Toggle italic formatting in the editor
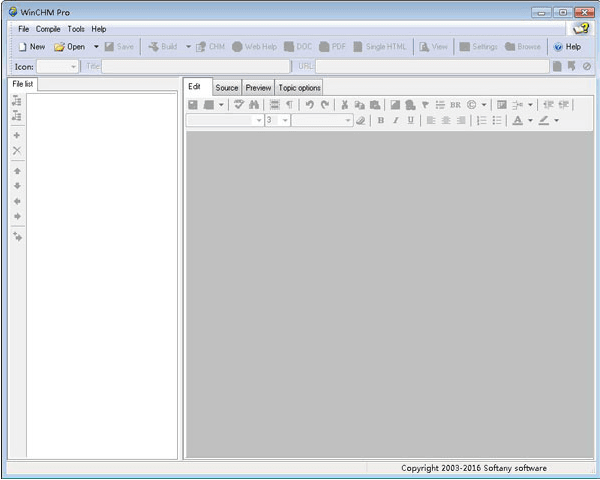 point(395,120)
